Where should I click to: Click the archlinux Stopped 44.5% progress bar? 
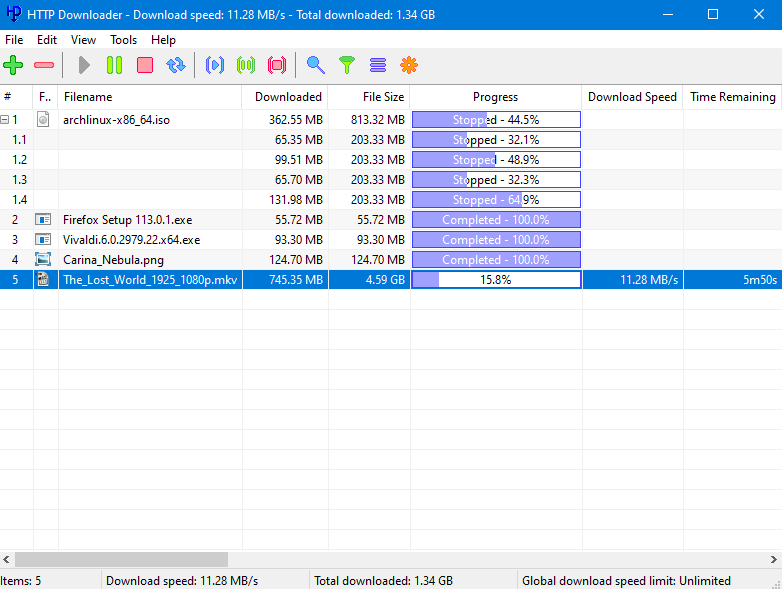click(496, 120)
